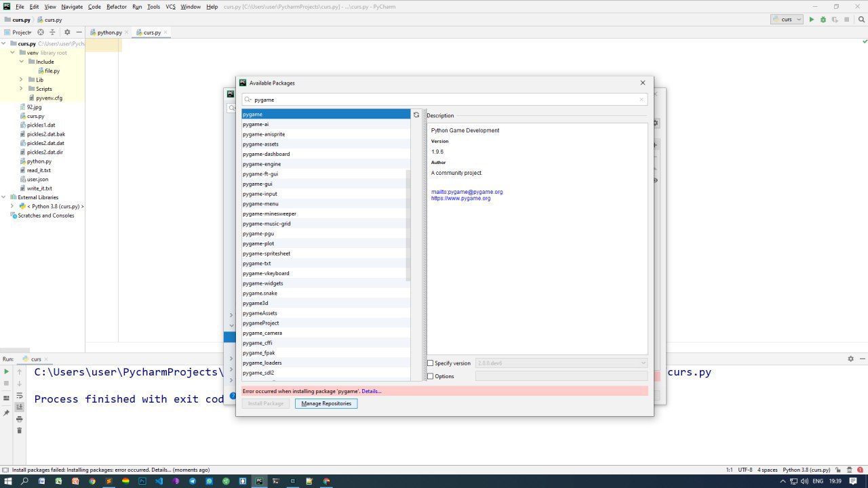Screen dimensions: 868x488
Task: Close the Available Packages dialog
Action: (643, 83)
